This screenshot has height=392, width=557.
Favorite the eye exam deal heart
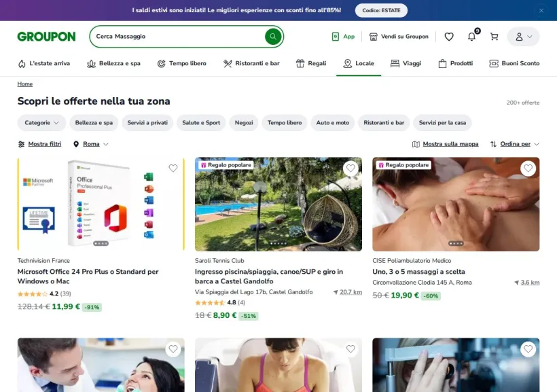point(528,349)
